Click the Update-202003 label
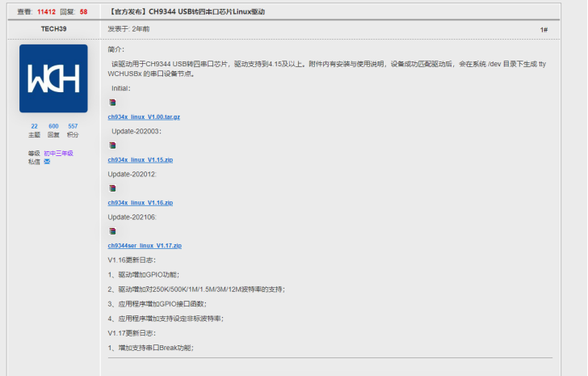 (136, 131)
